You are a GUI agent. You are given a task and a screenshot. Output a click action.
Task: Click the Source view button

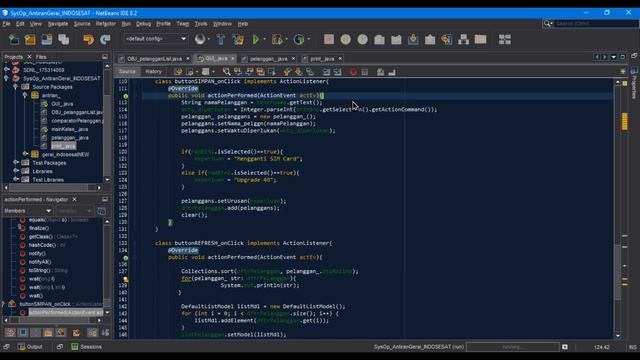pos(127,71)
